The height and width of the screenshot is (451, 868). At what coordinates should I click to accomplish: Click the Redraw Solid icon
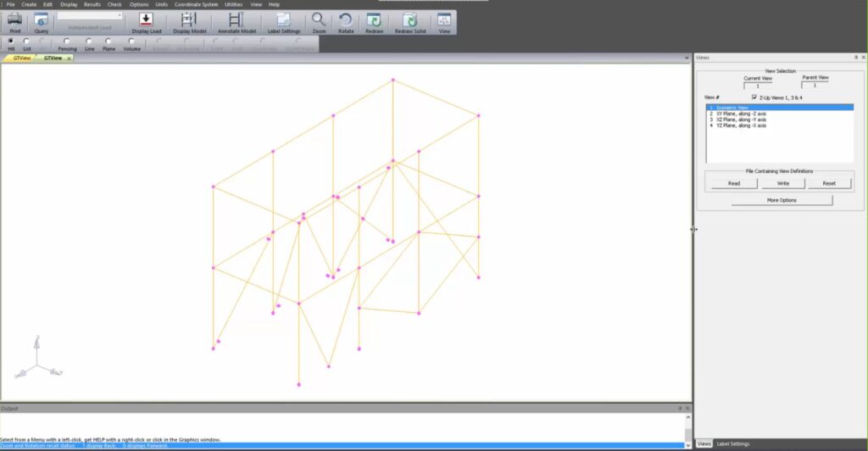click(x=409, y=21)
